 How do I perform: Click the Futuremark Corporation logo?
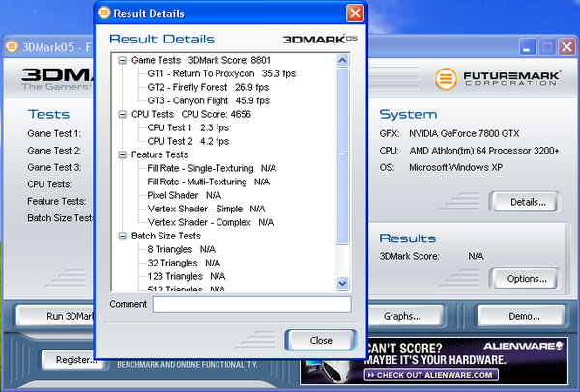pyautogui.click(x=497, y=78)
